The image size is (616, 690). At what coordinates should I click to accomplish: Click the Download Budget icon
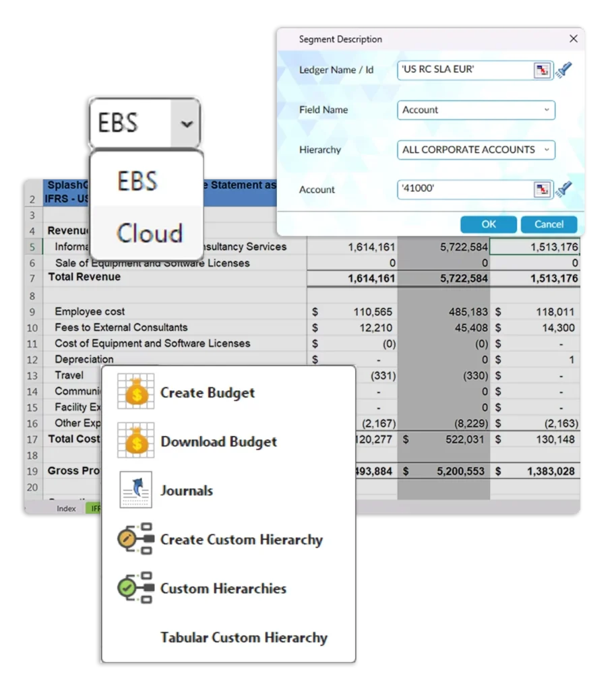coord(135,441)
